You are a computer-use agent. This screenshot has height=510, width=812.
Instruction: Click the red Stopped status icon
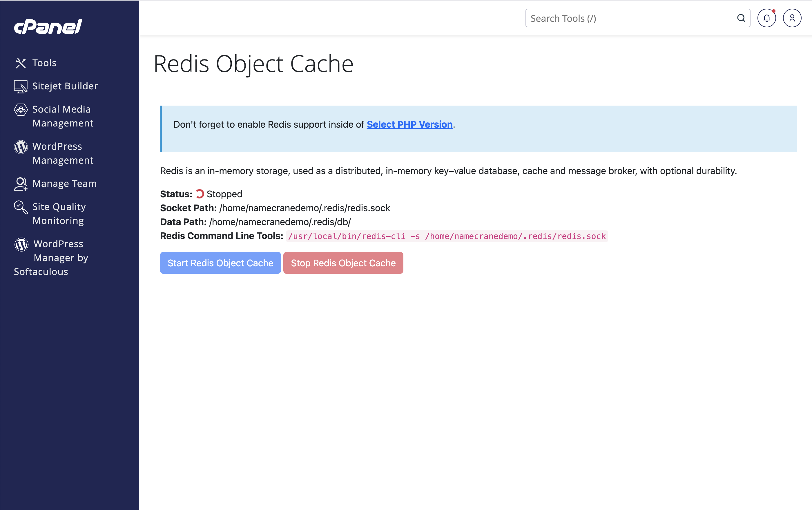coord(200,193)
